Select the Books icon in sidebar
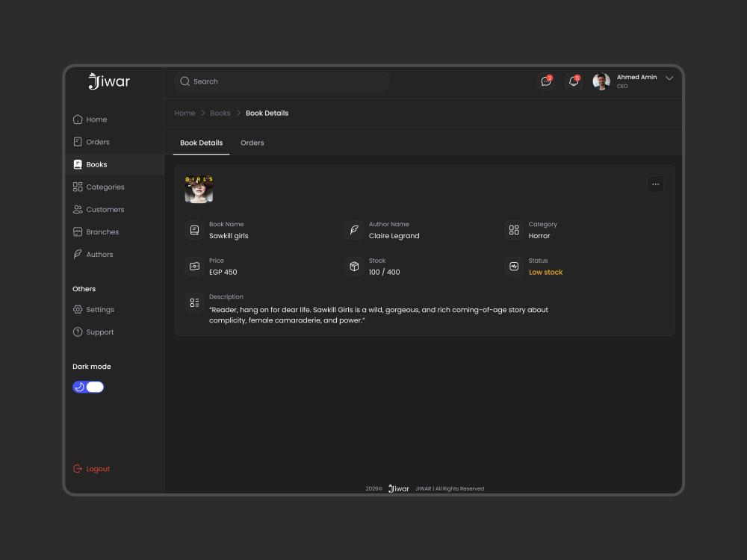The width and height of the screenshot is (747, 560). [x=78, y=164]
